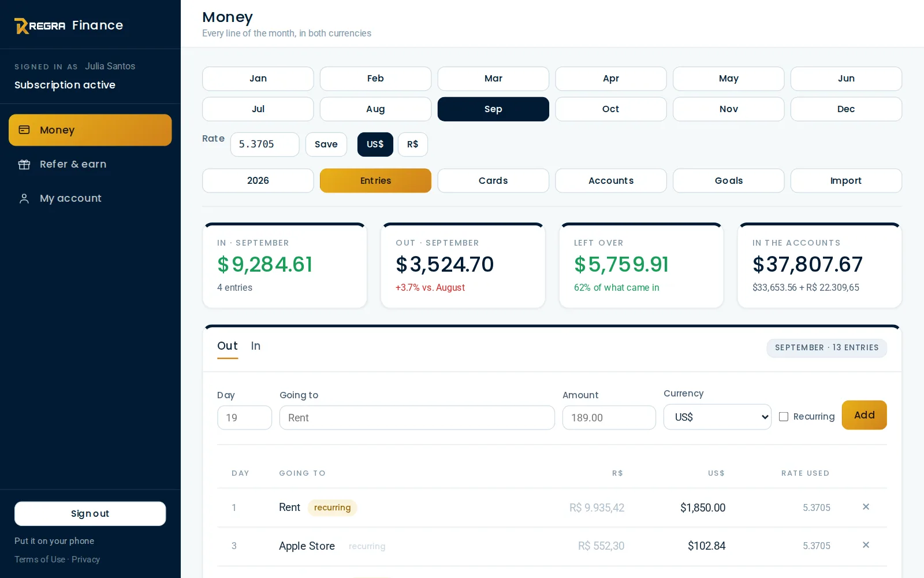Viewport: 924px width, 578px height.
Task: Click the $3,524.70 outgoing total
Action: [445, 265]
